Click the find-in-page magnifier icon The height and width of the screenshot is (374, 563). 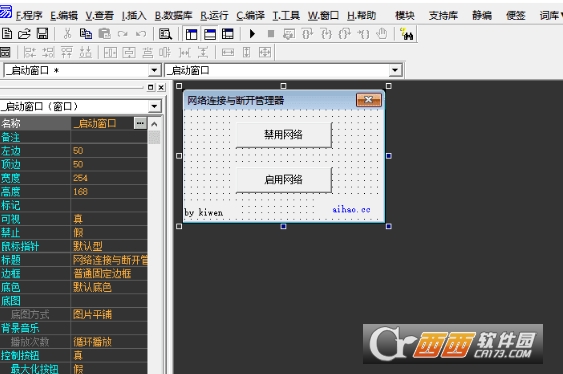coord(165,34)
